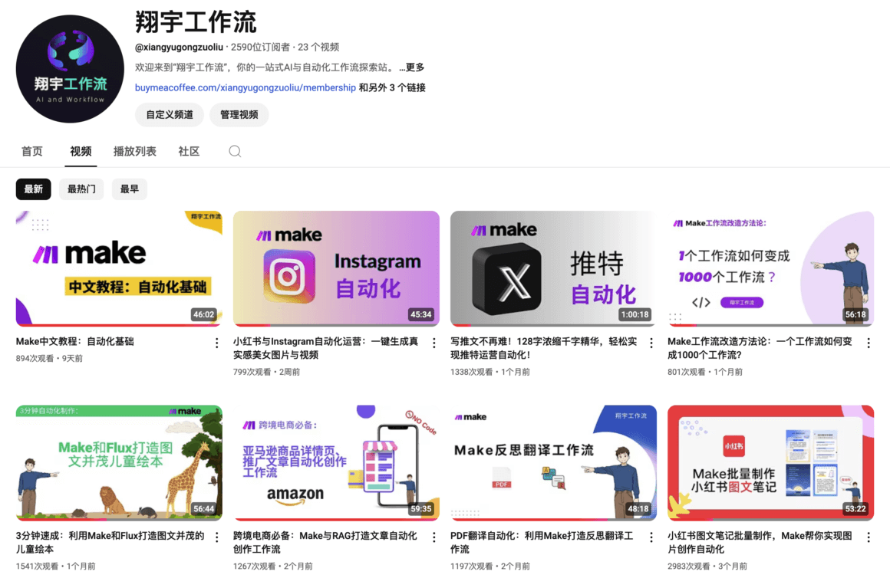Screen dimensions: 890x588
Task: Open three-dot menu for 跨境电商必备 video
Action: pyautogui.click(x=433, y=537)
